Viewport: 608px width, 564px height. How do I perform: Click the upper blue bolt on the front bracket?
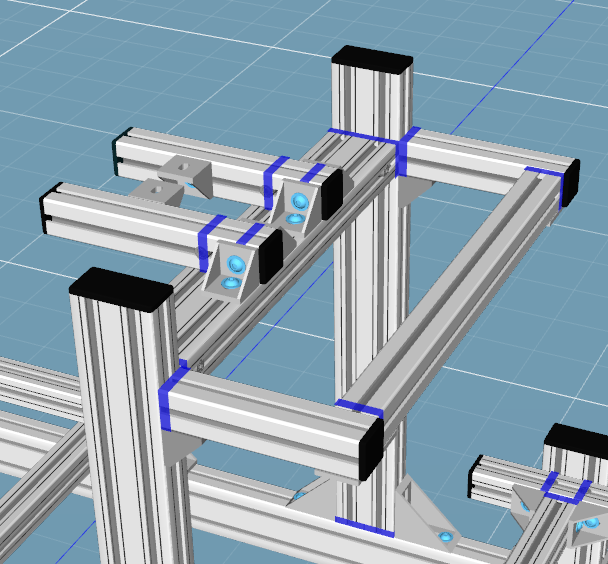[237, 264]
